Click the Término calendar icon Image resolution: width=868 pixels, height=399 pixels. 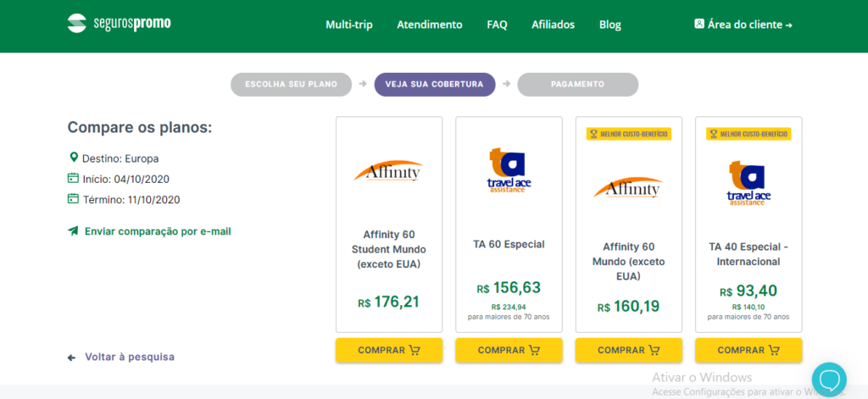click(73, 199)
